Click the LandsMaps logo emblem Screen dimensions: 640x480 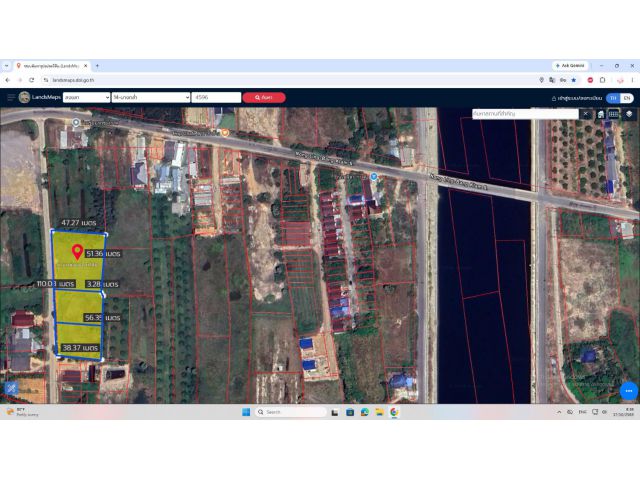[24, 97]
